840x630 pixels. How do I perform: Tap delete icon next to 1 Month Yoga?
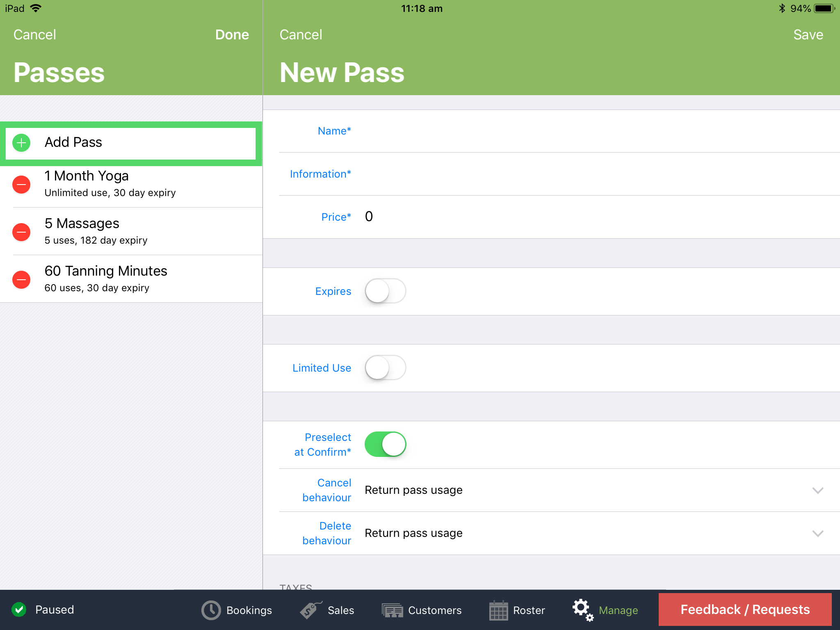coord(21,185)
